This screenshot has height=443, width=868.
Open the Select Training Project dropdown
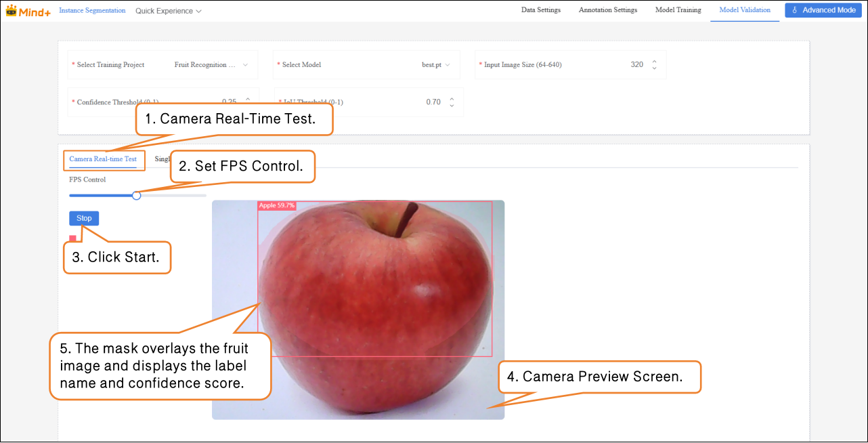pyautogui.click(x=210, y=65)
